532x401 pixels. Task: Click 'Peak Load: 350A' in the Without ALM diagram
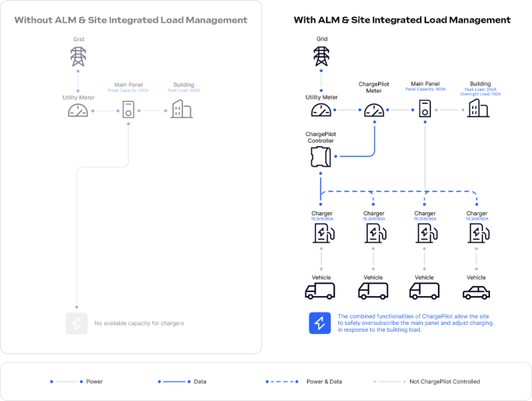point(184,90)
